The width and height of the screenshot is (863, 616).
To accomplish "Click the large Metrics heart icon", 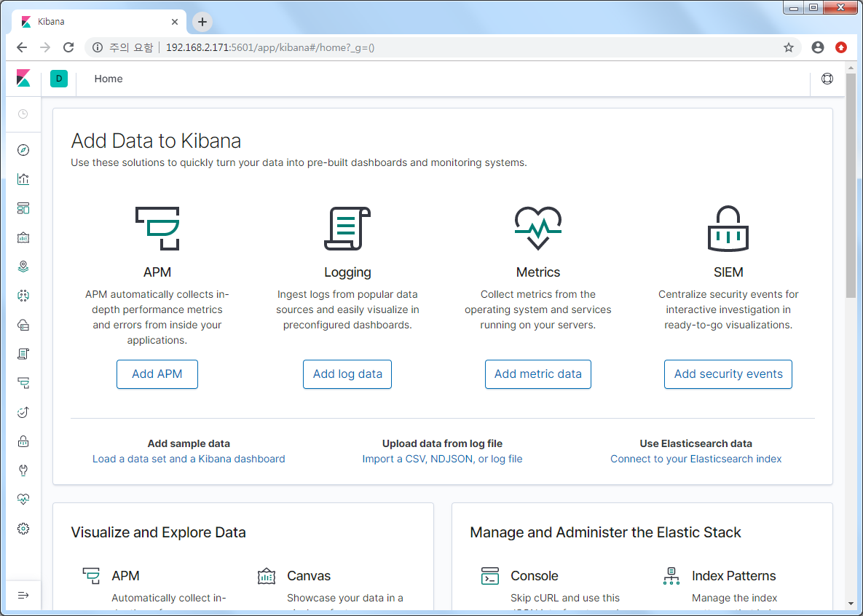I will [537, 229].
